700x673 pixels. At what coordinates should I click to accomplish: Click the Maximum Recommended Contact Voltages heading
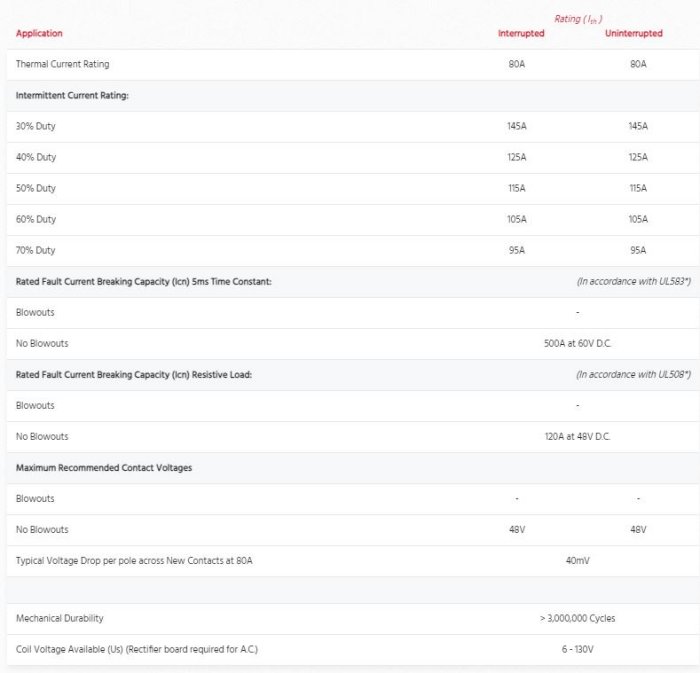pos(104,468)
